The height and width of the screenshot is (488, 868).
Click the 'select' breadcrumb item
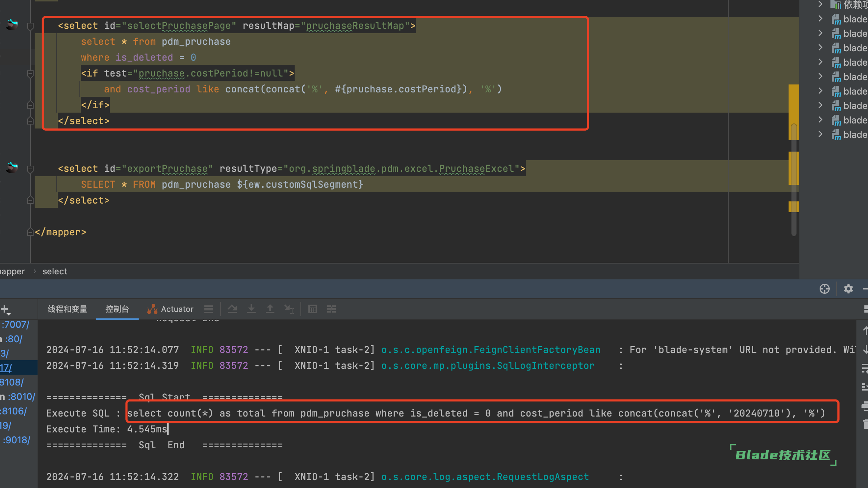click(55, 271)
